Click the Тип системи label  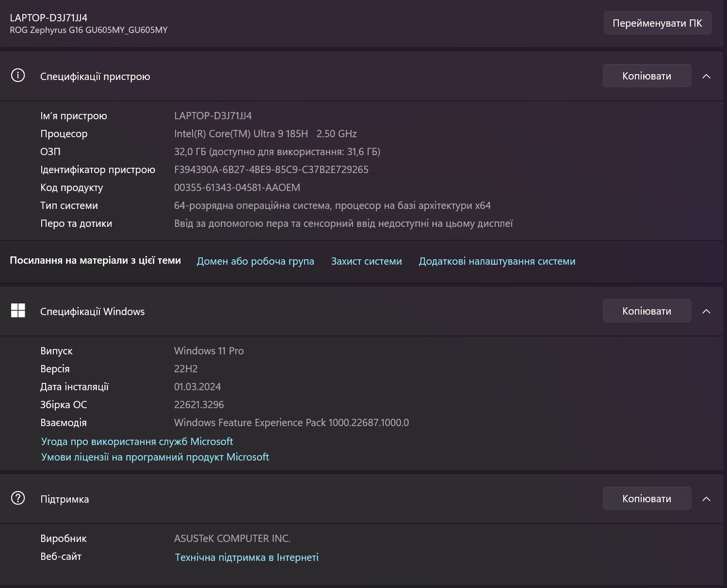point(69,206)
